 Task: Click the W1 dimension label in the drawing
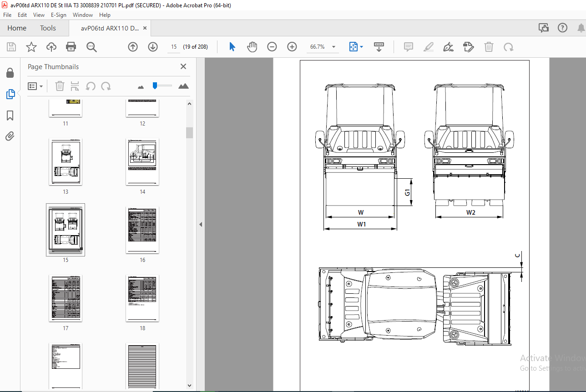361,224
